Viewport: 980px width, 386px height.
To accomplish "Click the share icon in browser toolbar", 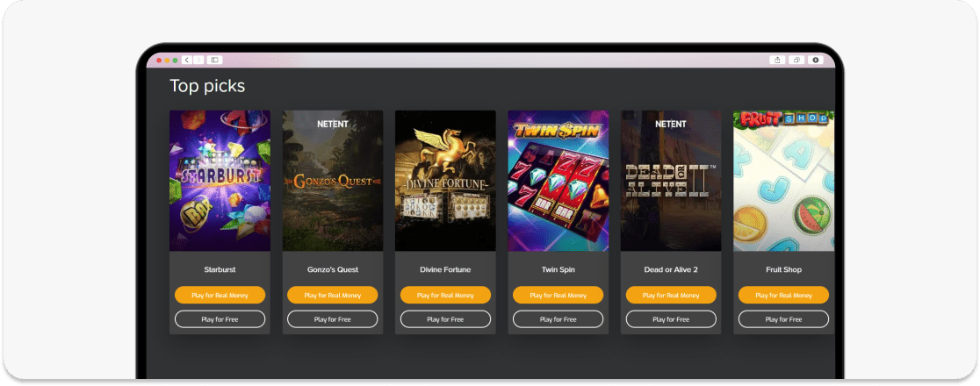I will tap(777, 60).
